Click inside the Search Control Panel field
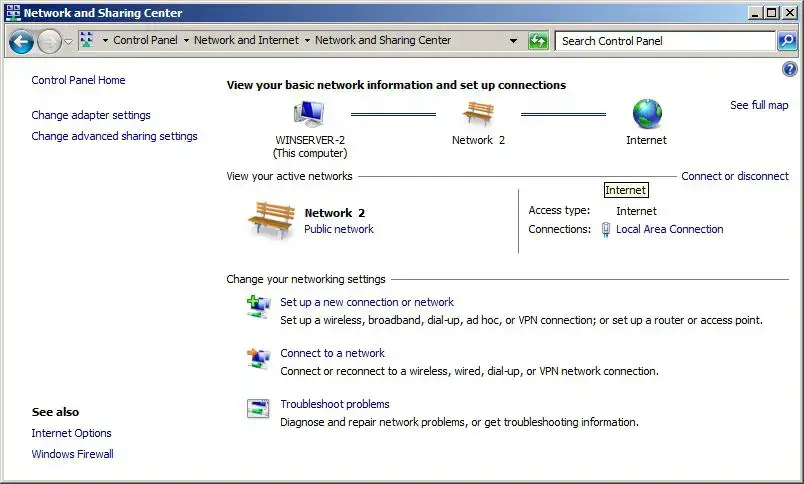The width and height of the screenshot is (804, 484). (665, 41)
